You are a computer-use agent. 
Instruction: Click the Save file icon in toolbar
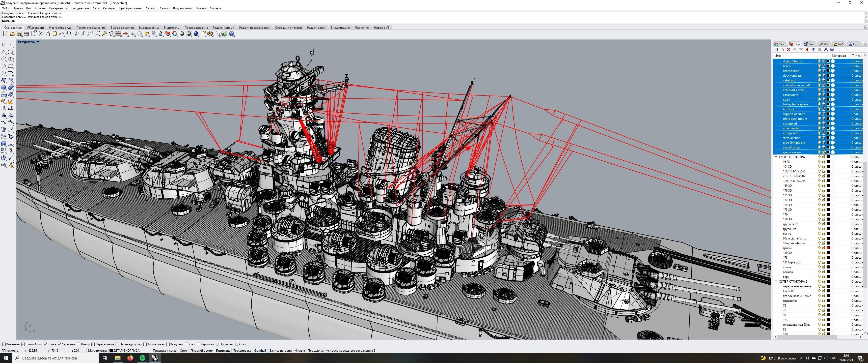pos(19,34)
